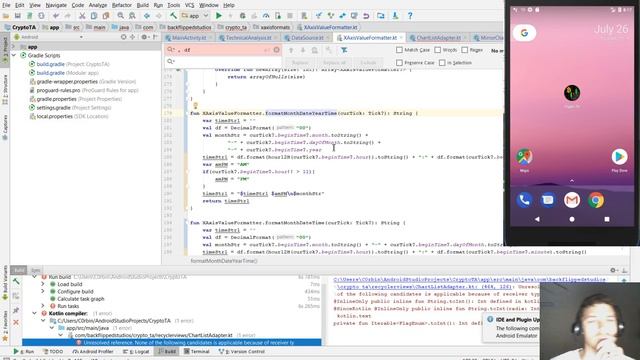Open the Android Profiler tool window

click(93, 351)
